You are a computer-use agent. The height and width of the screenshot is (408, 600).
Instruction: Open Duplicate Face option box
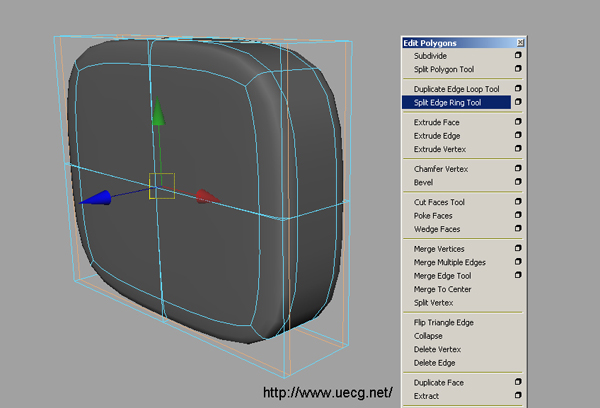coord(518,382)
